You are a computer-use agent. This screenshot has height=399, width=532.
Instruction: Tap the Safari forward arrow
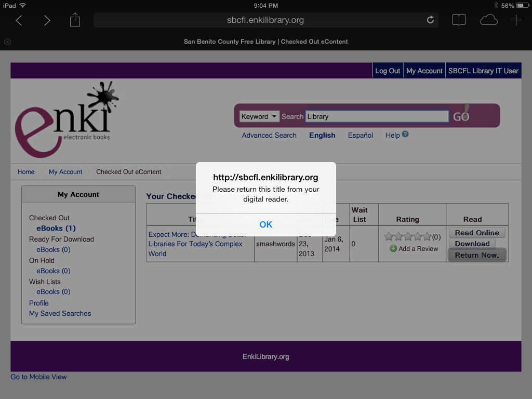tap(47, 20)
